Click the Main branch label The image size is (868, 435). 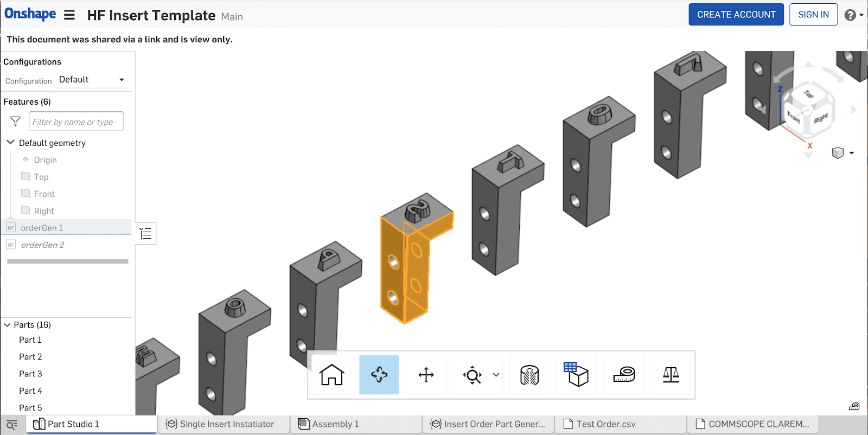[x=232, y=17]
